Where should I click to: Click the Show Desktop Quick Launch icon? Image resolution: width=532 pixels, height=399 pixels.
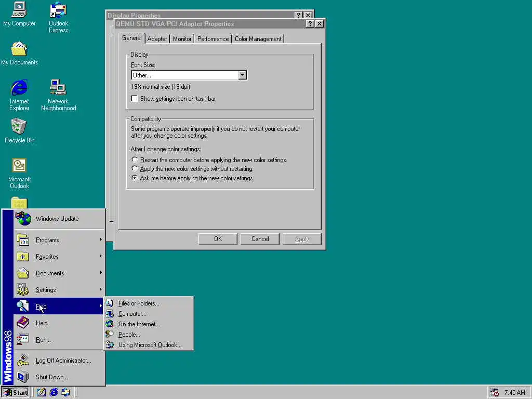click(x=42, y=393)
